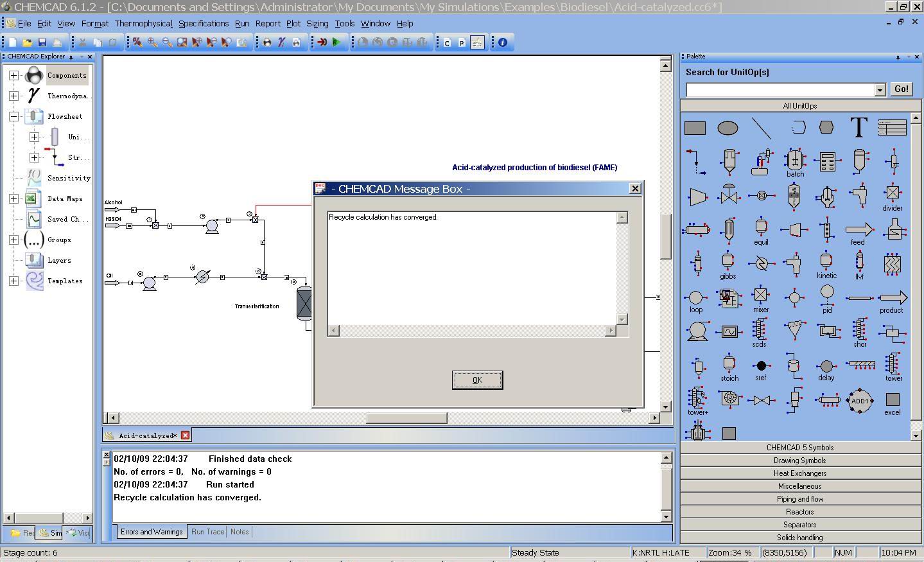
Task: Expand the Templates tree node
Action: pyautogui.click(x=13, y=281)
